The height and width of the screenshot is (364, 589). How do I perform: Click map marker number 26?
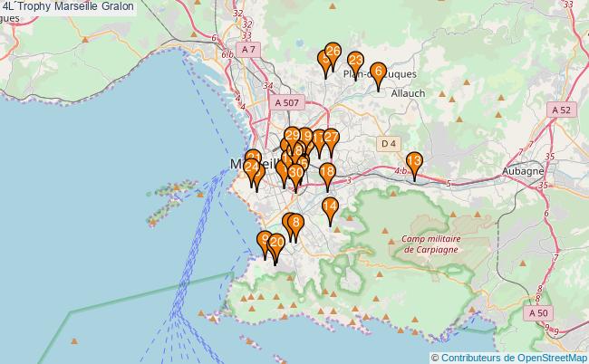coord(333,53)
